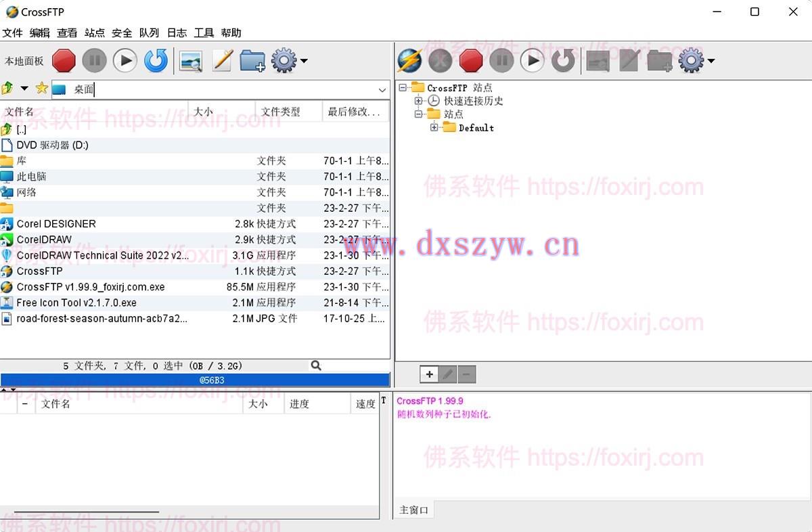The width and height of the screenshot is (812, 532).
Task: Click the magnifier search icon in status bar
Action: [316, 365]
